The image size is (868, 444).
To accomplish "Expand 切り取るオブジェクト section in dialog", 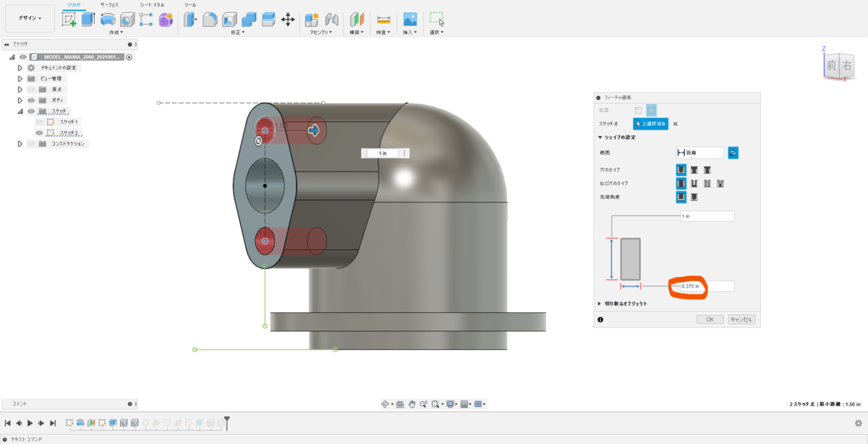I will pyautogui.click(x=600, y=304).
